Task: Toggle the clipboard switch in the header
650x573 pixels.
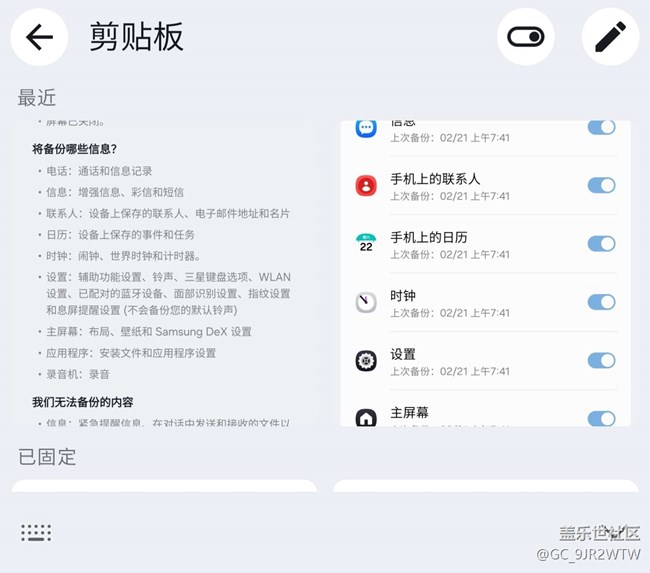Action: [x=525, y=38]
